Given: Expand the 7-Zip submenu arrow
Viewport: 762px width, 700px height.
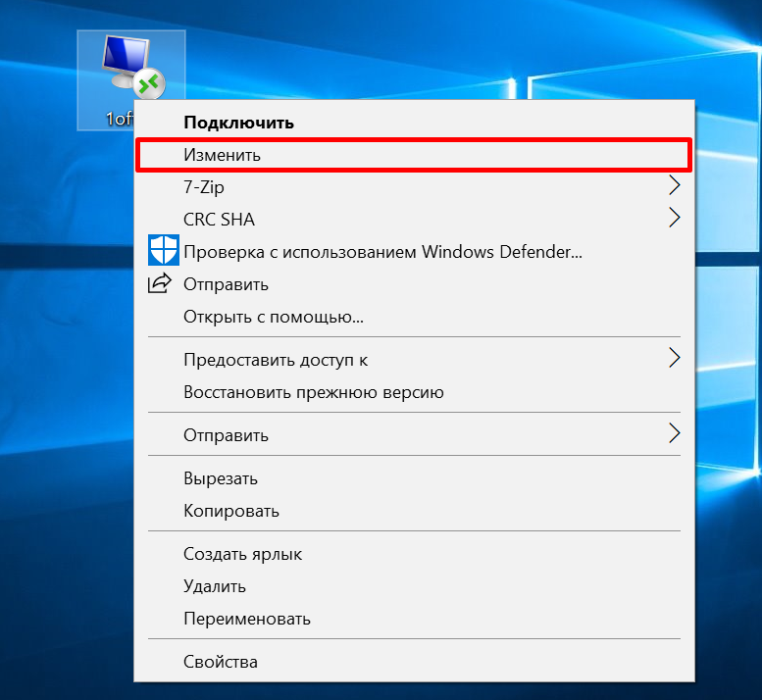Looking at the screenshot, I should [674, 185].
